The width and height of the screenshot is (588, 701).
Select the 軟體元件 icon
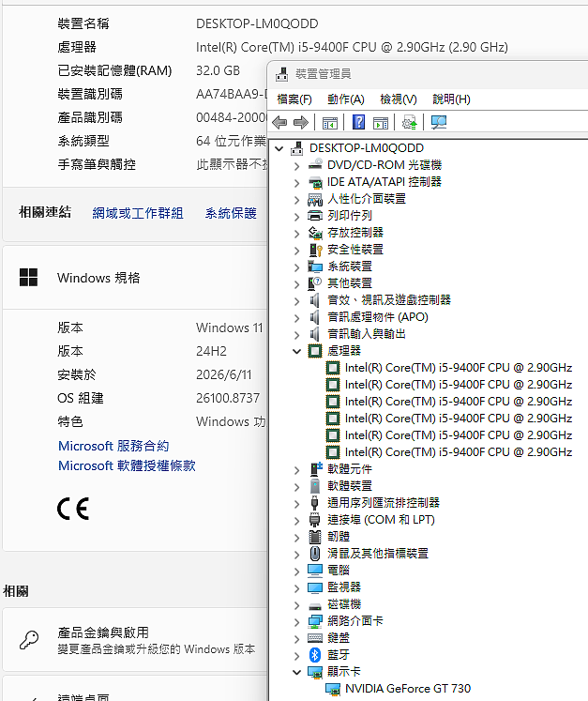[316, 469]
